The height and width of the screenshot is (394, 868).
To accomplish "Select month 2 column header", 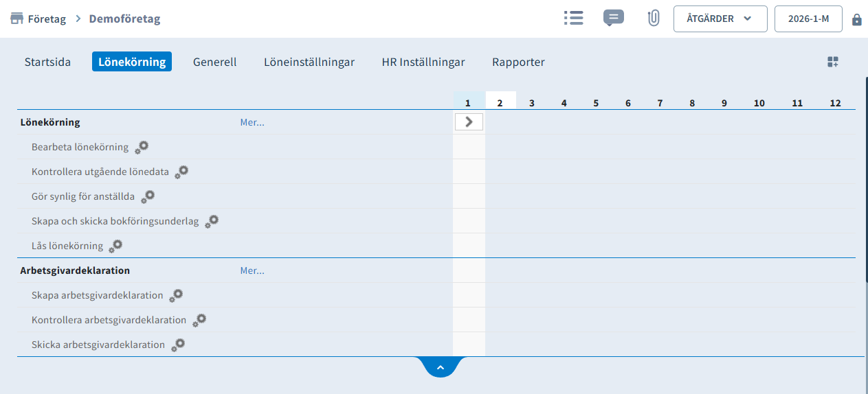I will point(500,103).
